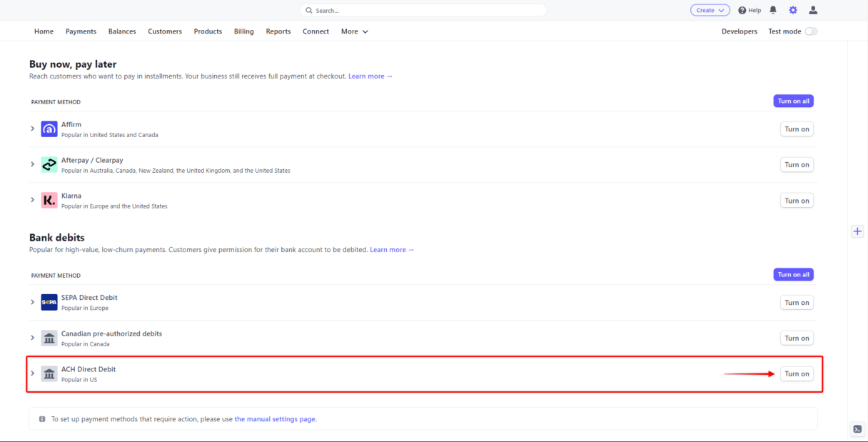The image size is (868, 442).
Task: Open the user account profile icon
Action: tap(813, 10)
